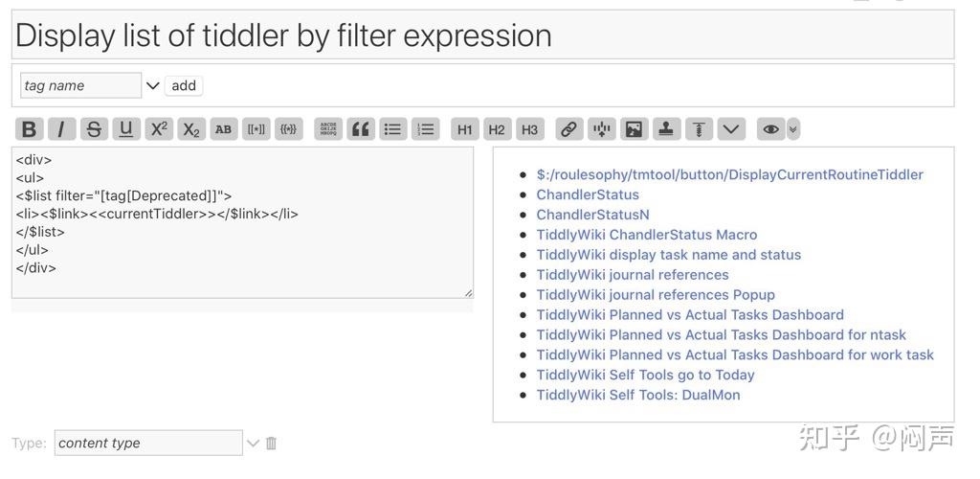The width and height of the screenshot is (980, 479).
Task: Click the add tag button
Action: point(184,85)
